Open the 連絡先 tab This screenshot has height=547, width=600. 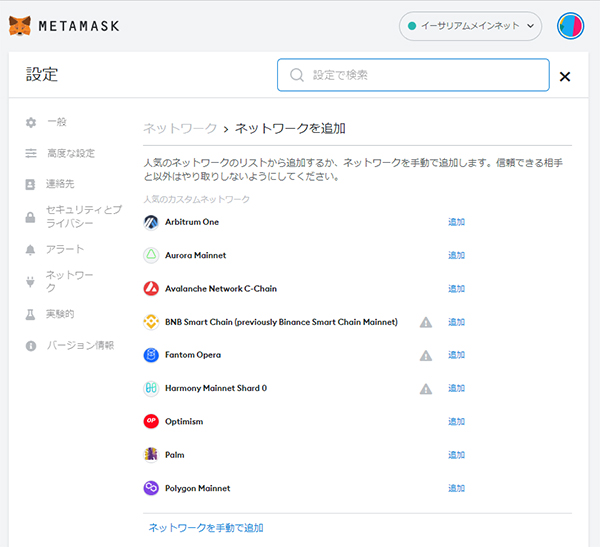click(60, 184)
